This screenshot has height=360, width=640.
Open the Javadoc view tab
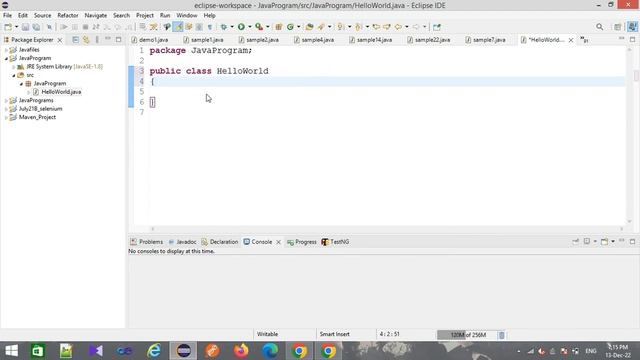coord(182,242)
